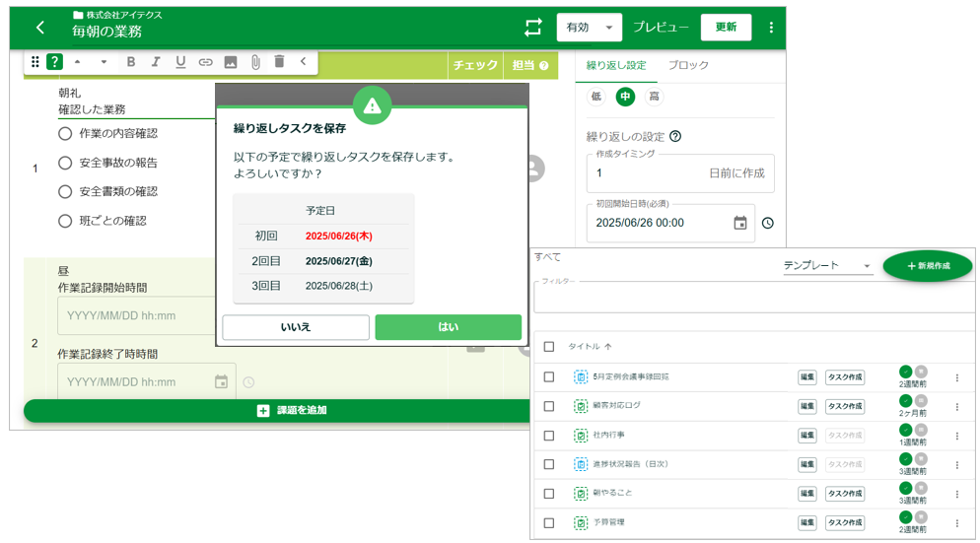Click the paperclip attachment icon
Screen dimensions: 980x543
pyautogui.click(x=254, y=62)
